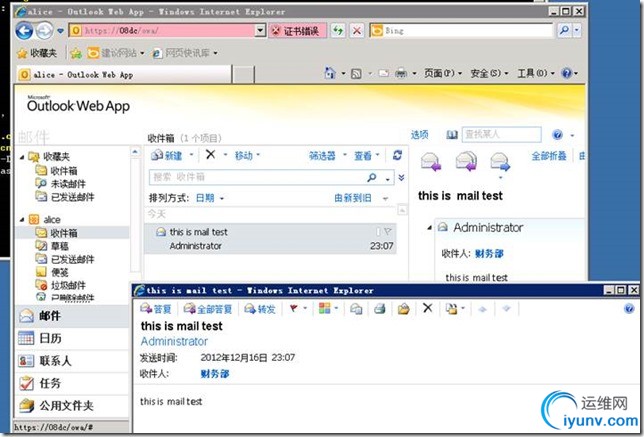644x437 pixels.
Task: Open 公用文件夹 module
Action: [73, 406]
